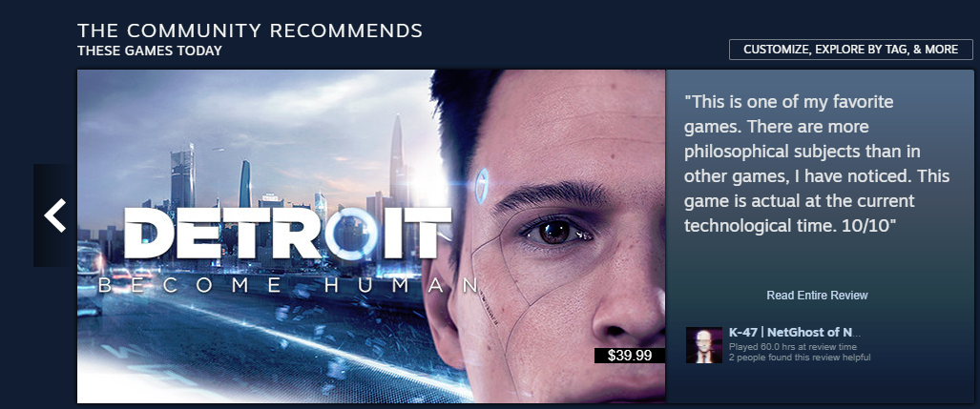Click the glowing ring O in DETROIT logo
Image resolution: width=980 pixels, height=409 pixels.
[353, 233]
